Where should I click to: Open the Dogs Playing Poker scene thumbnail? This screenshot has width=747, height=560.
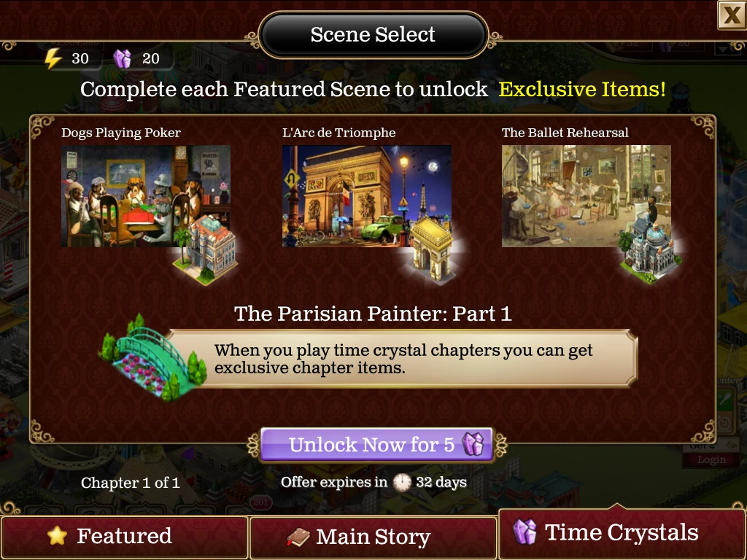click(146, 196)
